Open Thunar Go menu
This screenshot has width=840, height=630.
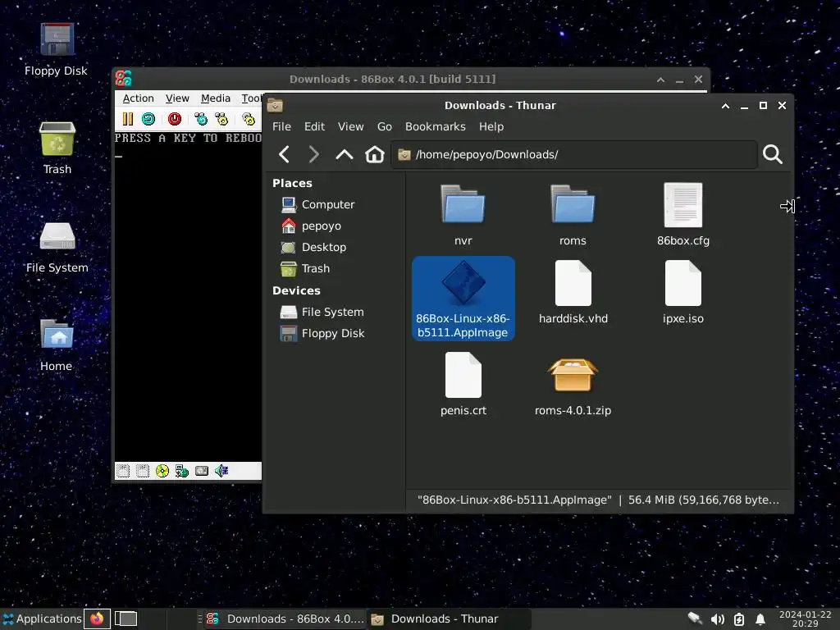tap(384, 127)
